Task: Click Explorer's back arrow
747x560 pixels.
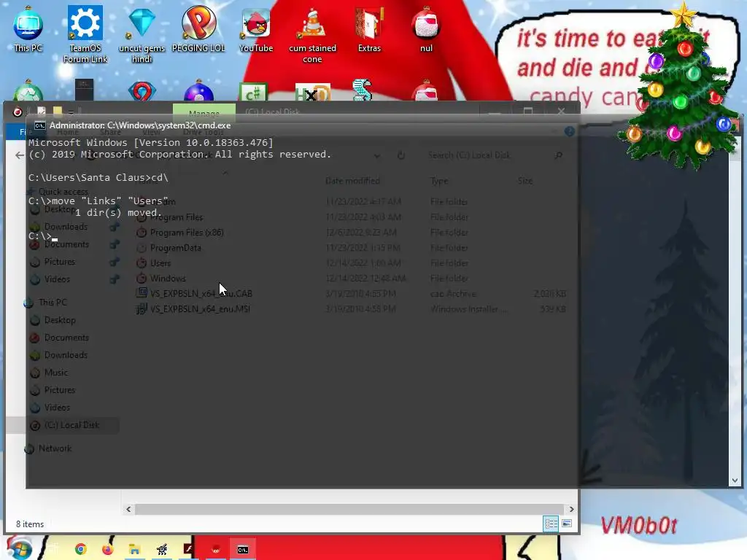Action: tap(20, 155)
